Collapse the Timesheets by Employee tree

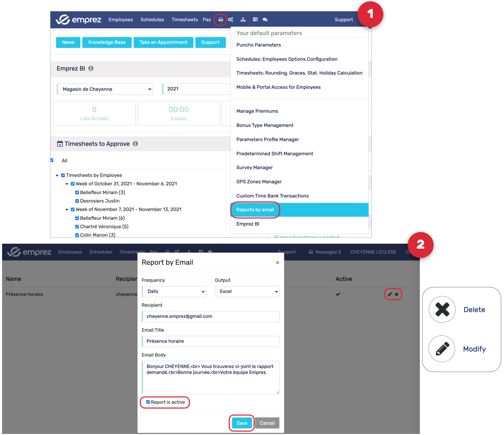coord(57,176)
